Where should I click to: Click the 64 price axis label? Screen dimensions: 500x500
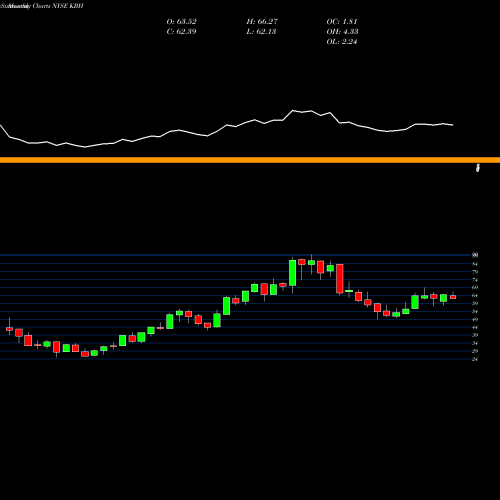pyautogui.click(x=475, y=295)
